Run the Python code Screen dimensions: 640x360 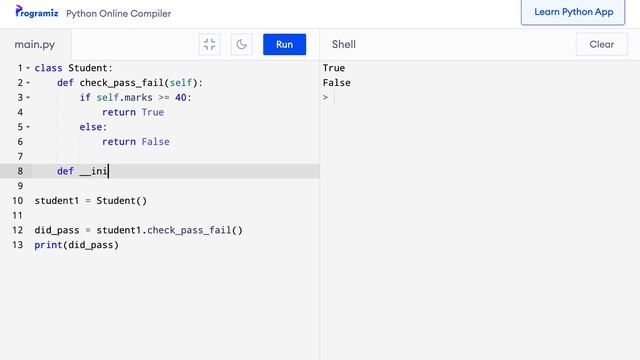(x=284, y=44)
